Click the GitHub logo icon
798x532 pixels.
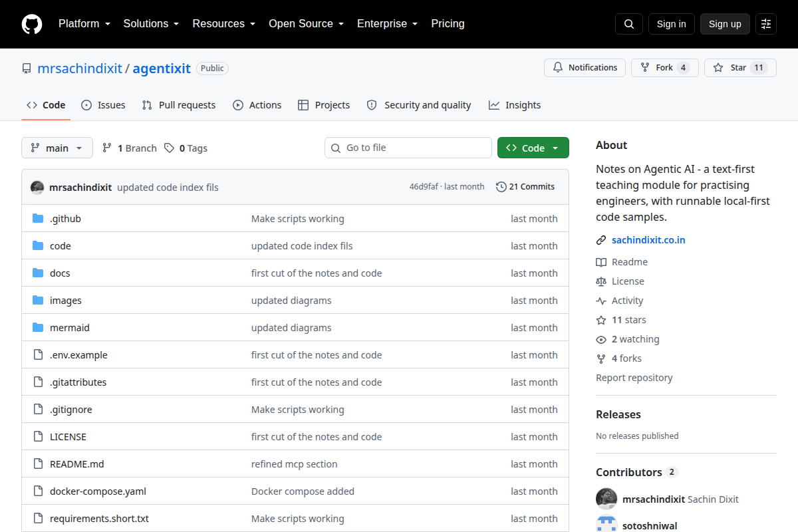tap(32, 24)
